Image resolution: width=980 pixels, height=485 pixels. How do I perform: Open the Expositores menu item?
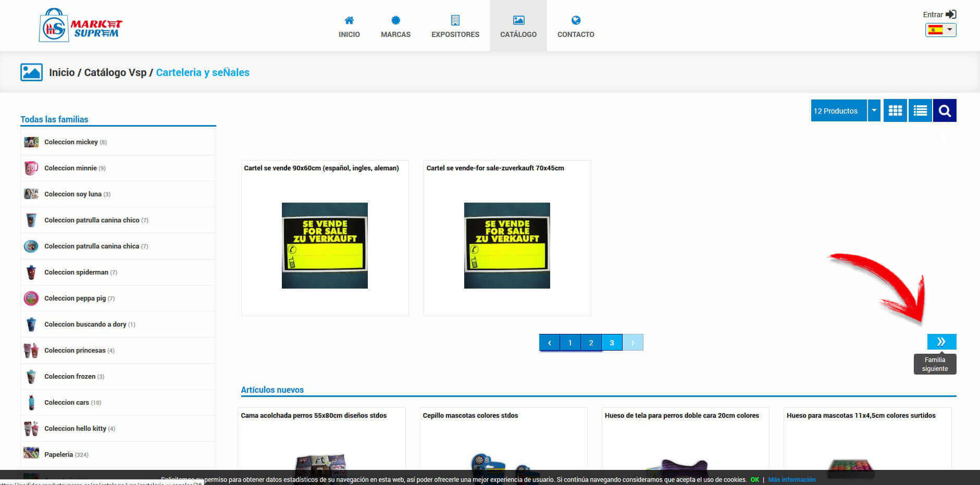coord(455,26)
